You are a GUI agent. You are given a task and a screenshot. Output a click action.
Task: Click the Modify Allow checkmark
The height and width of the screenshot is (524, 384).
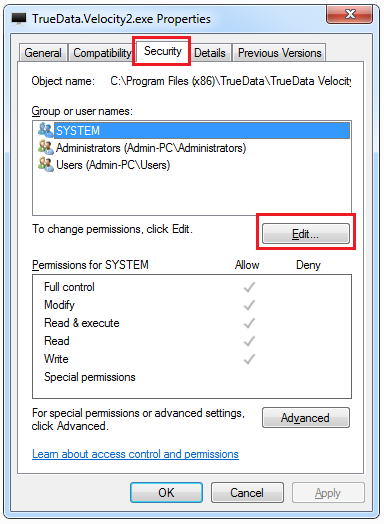249,305
